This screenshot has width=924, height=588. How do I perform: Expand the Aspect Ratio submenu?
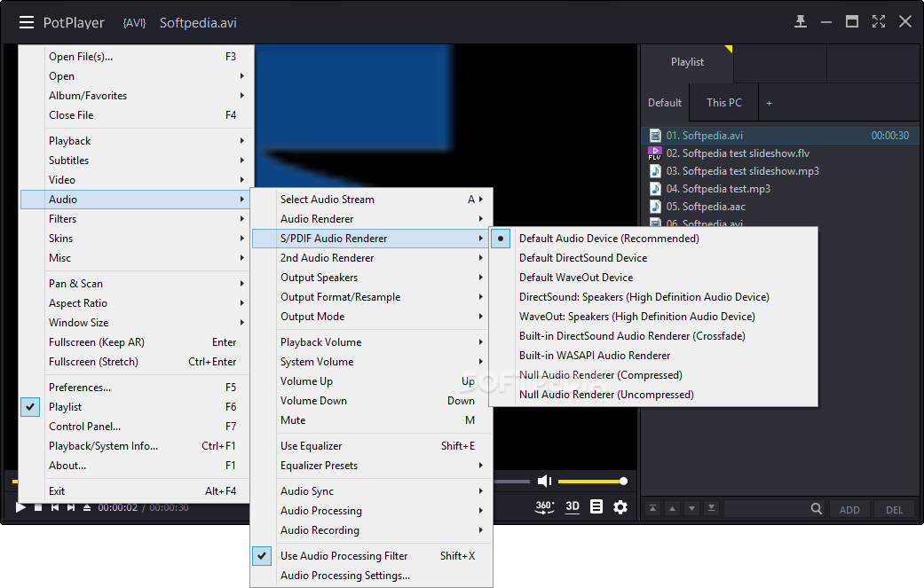(135, 303)
